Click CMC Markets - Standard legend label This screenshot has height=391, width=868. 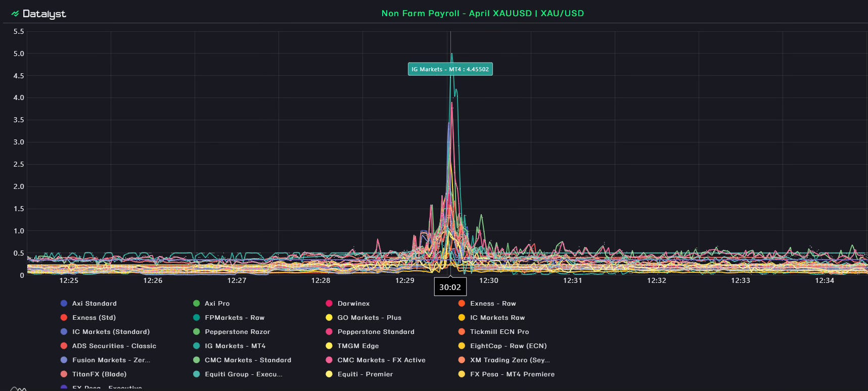[248, 360]
